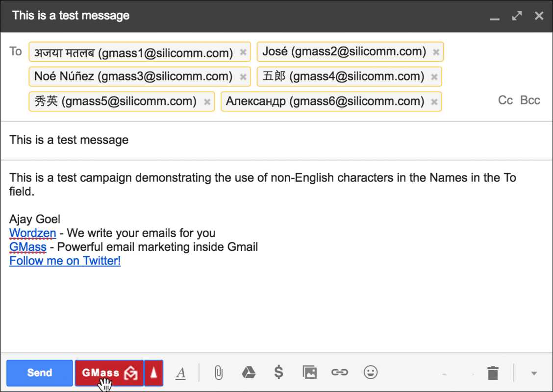Open the Wordzen link
The width and height of the screenshot is (553, 392).
tap(32, 233)
